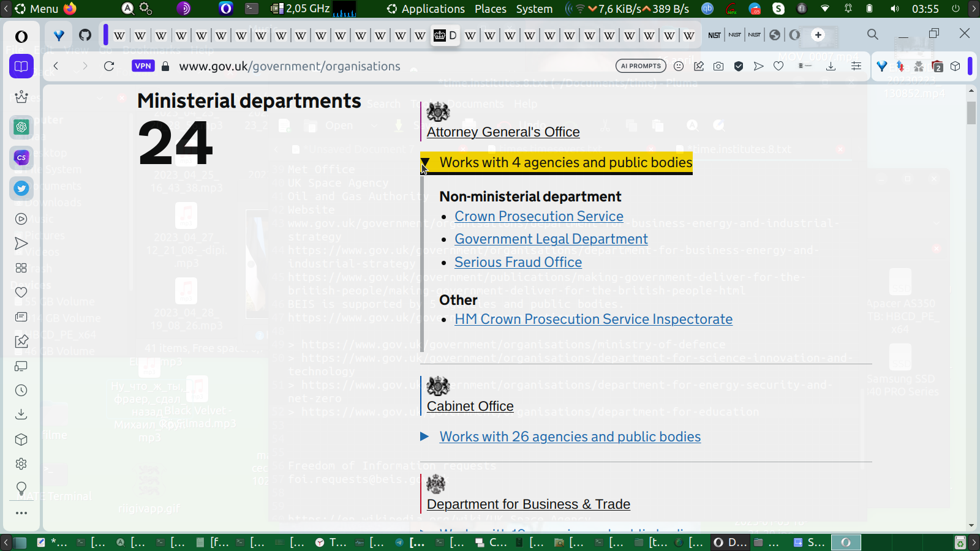
Task: Open the Cabinet Office link
Action: (470, 406)
